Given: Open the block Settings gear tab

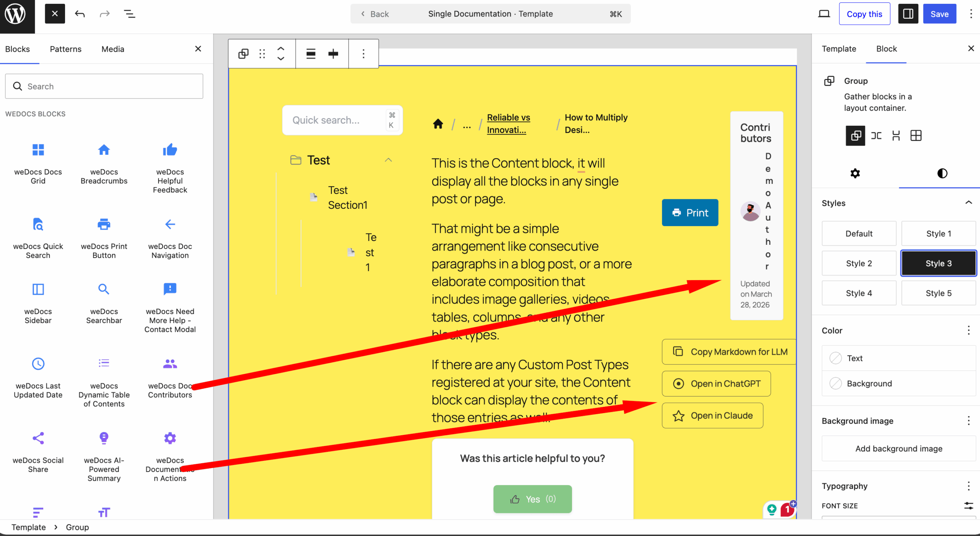Looking at the screenshot, I should [x=855, y=173].
